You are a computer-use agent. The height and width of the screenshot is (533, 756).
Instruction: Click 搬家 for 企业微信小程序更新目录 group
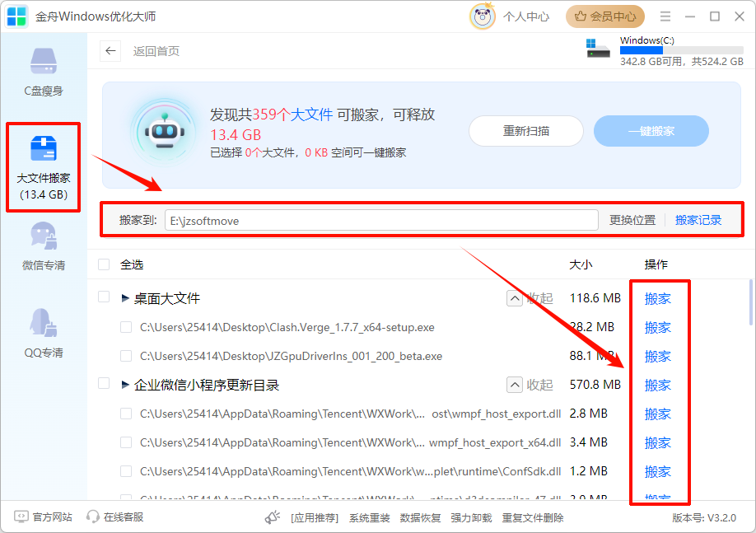(658, 386)
